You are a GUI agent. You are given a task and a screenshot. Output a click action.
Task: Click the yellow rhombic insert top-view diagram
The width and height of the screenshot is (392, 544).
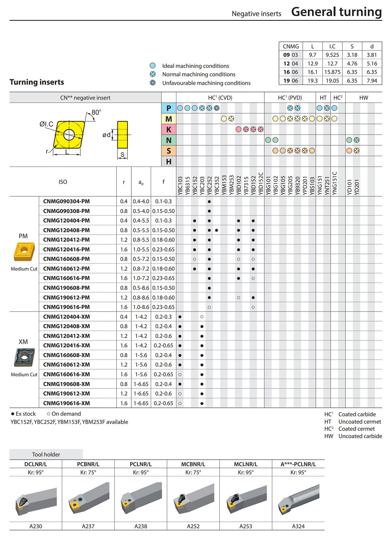click(69, 134)
